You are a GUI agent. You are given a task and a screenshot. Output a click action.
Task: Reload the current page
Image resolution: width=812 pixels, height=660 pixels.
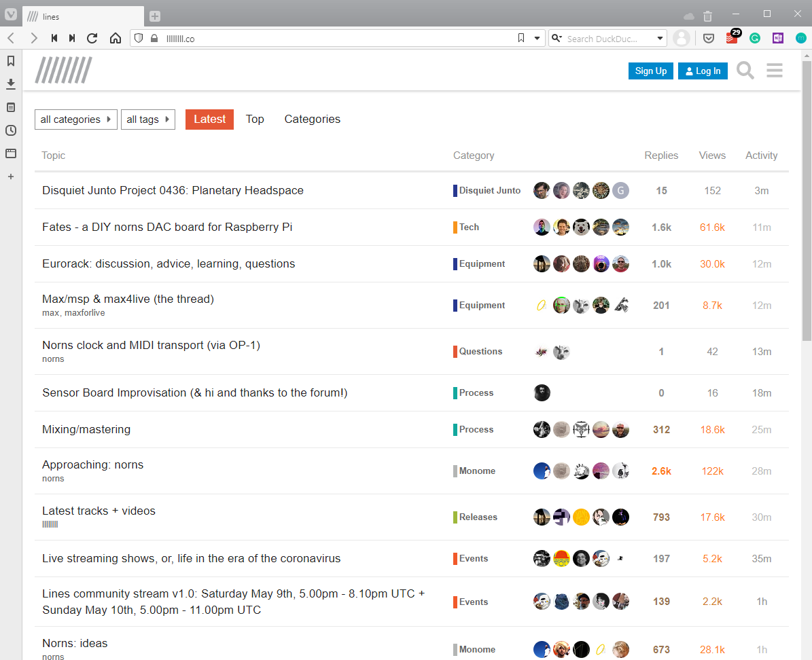(92, 39)
